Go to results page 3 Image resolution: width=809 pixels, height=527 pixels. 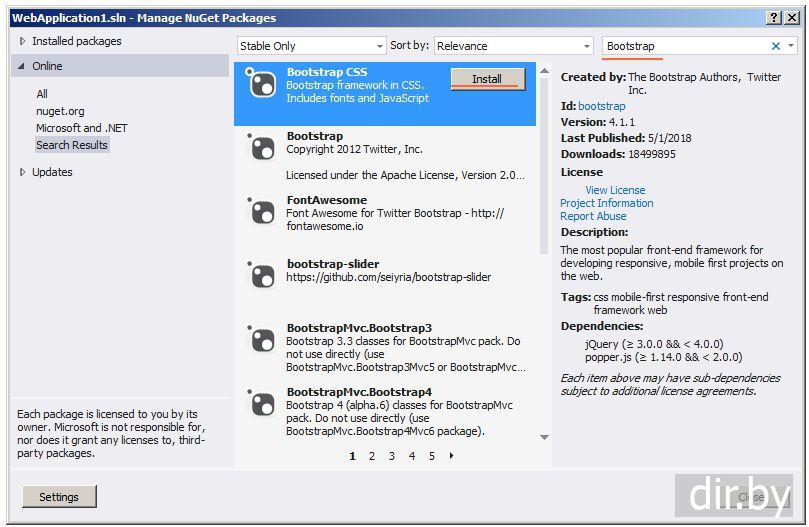(x=391, y=456)
